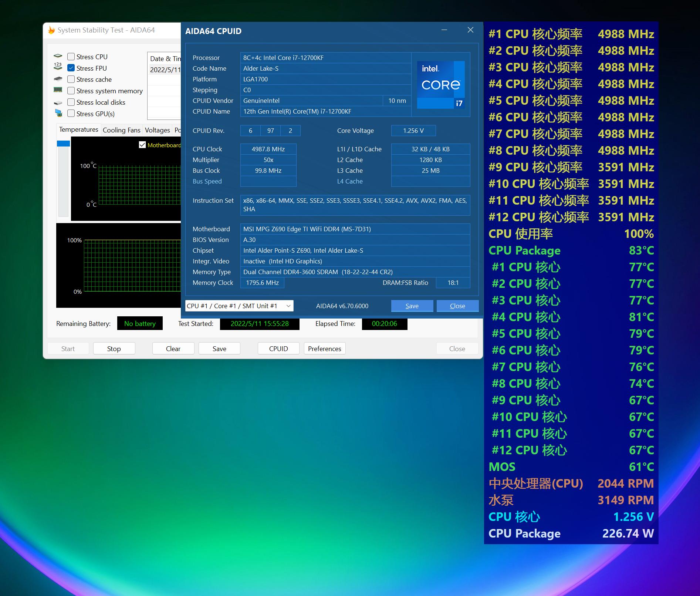Switch to the Cooling Fans tab

121,130
